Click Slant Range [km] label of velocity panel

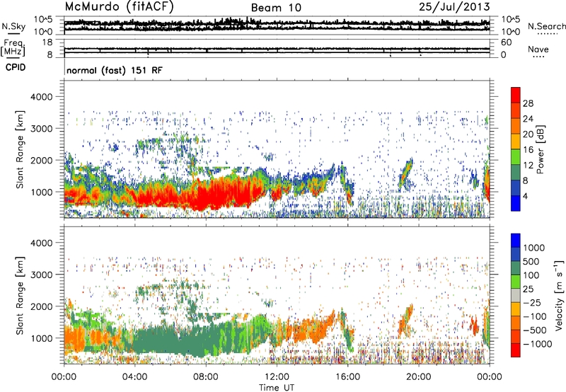point(20,295)
